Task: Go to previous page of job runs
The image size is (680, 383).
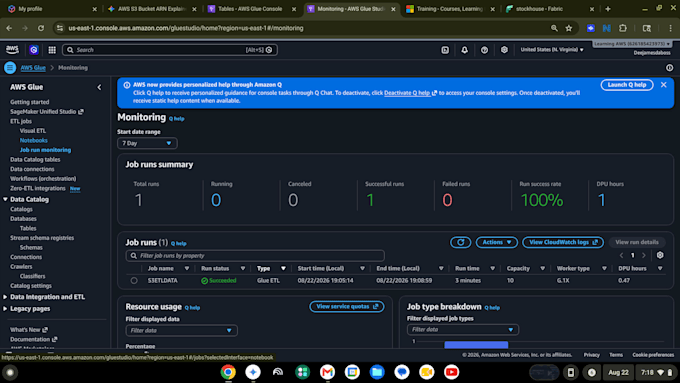Action: point(621,255)
